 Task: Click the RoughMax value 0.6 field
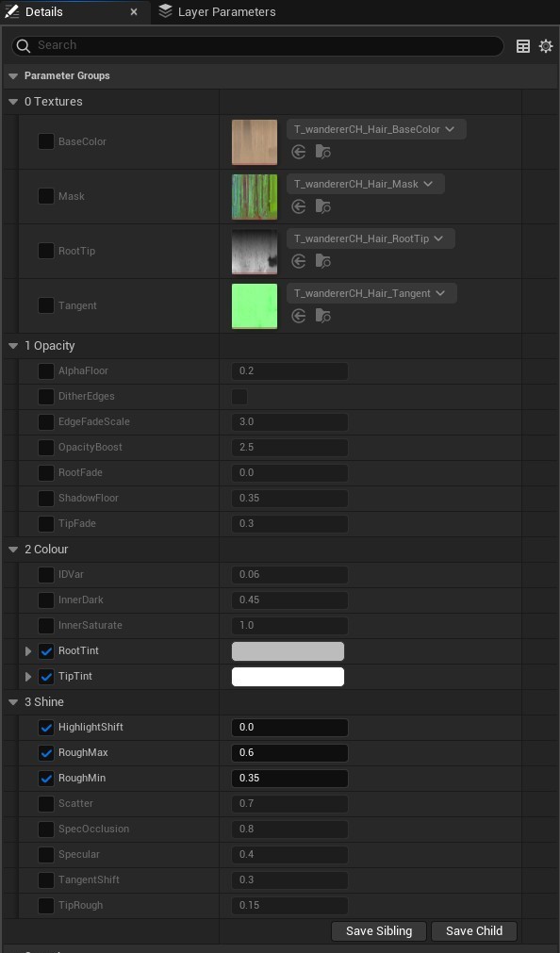click(289, 753)
